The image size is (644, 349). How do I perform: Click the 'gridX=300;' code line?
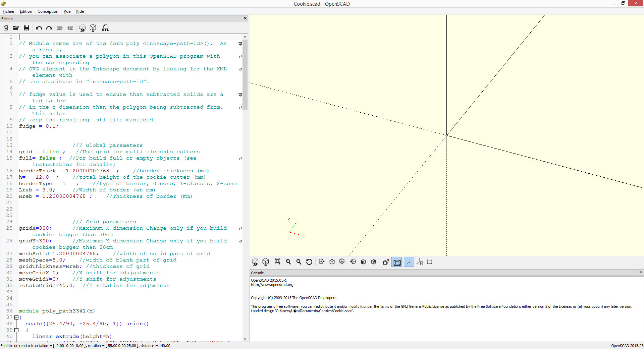click(35, 228)
